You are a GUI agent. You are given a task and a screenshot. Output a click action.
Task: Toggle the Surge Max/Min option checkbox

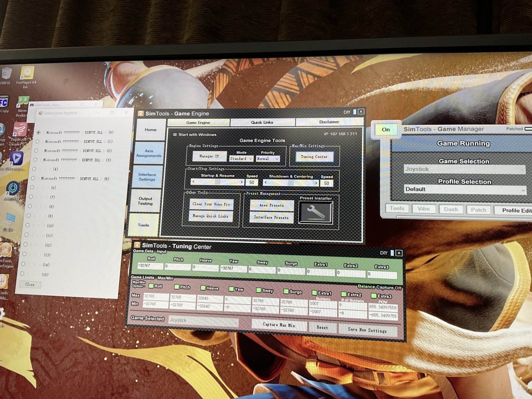point(286,291)
